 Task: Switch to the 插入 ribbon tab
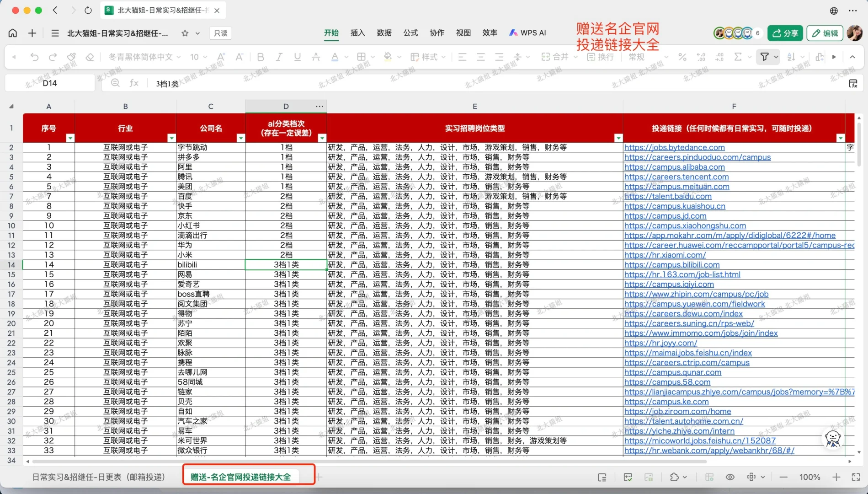(x=357, y=33)
